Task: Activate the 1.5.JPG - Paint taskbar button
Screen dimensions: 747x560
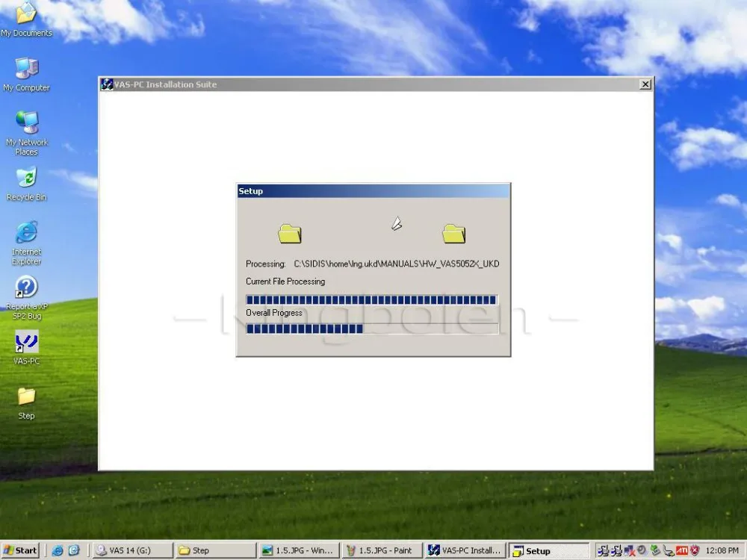Action: pyautogui.click(x=382, y=550)
